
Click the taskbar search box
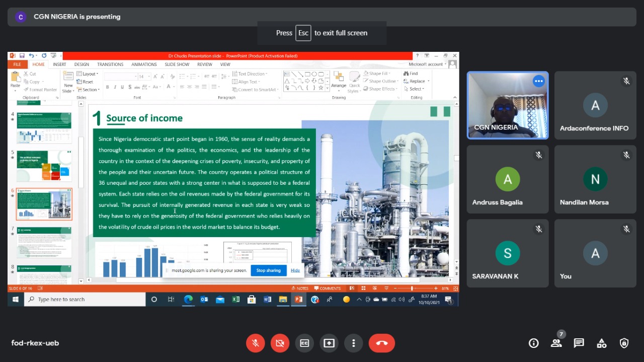(85, 299)
